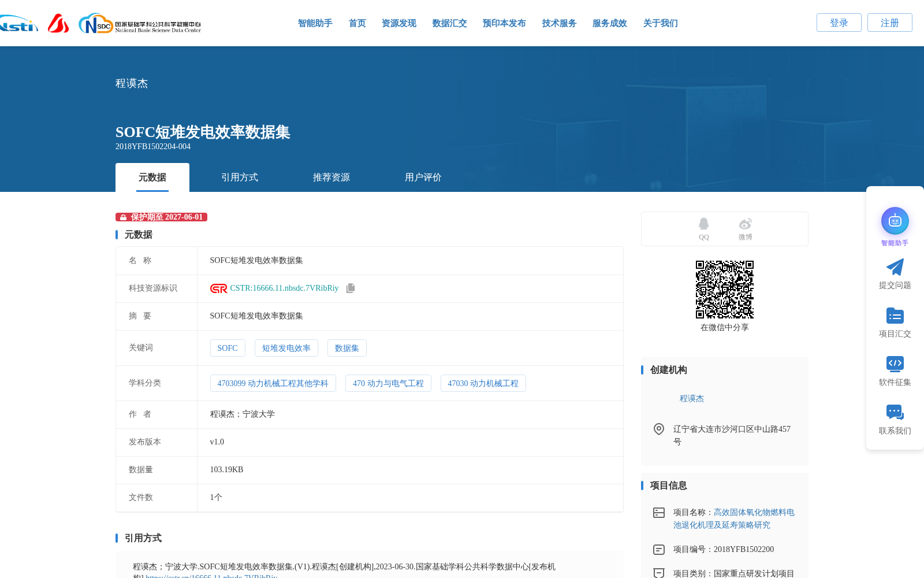Screen dimensions: 924x578
Task: Click the NSTI logo in header
Action: coord(18,24)
